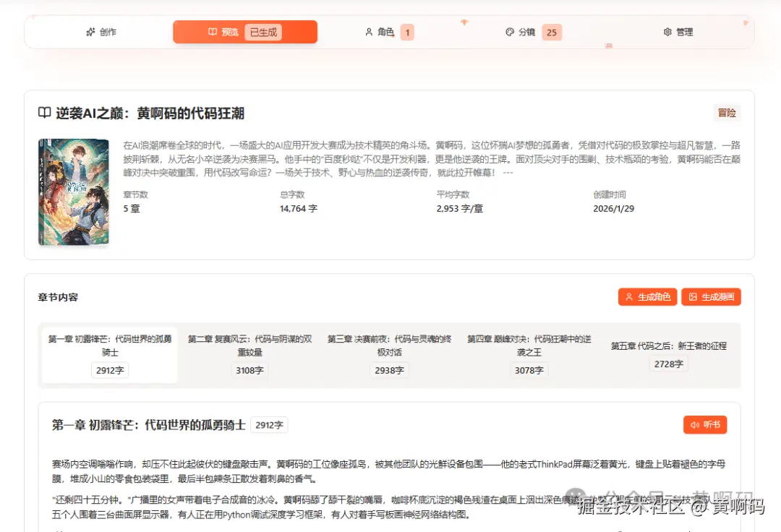Click the 冒险 genre tag
The height and width of the screenshot is (532, 781).
pyautogui.click(x=727, y=113)
